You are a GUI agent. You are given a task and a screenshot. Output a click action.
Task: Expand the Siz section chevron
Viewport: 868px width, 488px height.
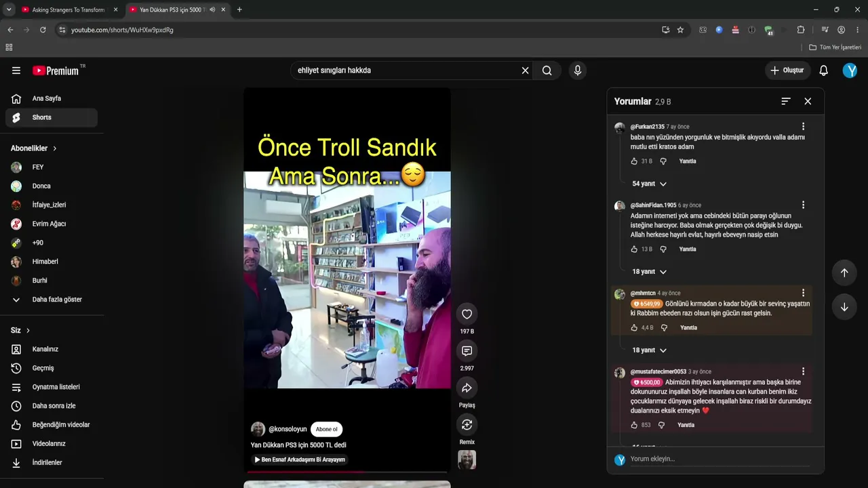pos(28,331)
